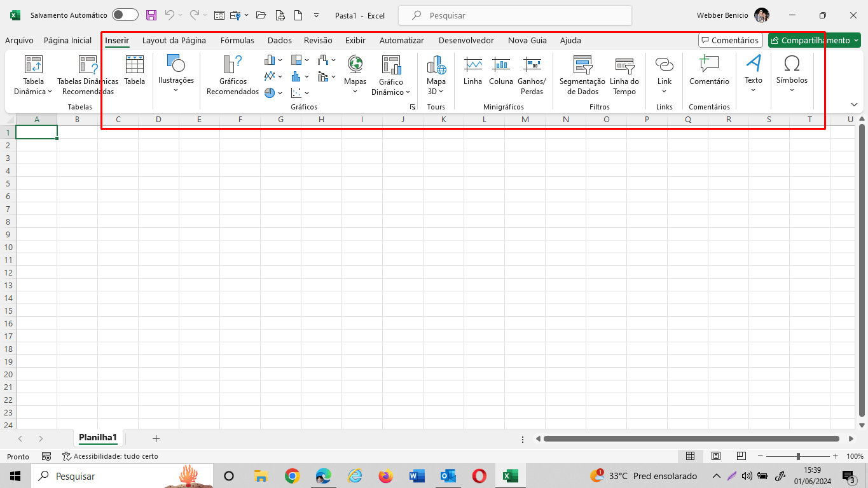Toggle Salvamento Automático switch

tap(125, 15)
